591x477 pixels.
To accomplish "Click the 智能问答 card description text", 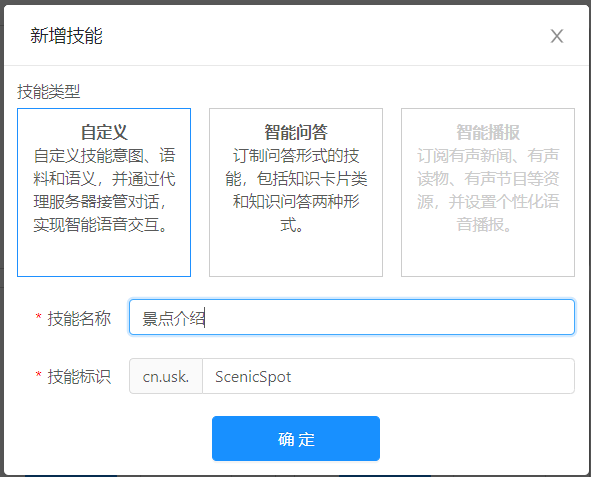I will tap(296, 190).
